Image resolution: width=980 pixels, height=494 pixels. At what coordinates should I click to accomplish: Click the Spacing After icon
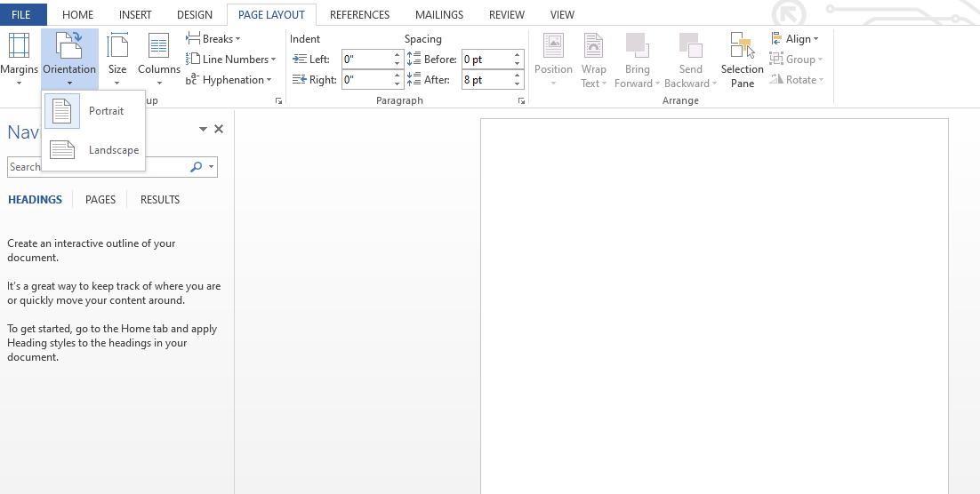(x=414, y=80)
